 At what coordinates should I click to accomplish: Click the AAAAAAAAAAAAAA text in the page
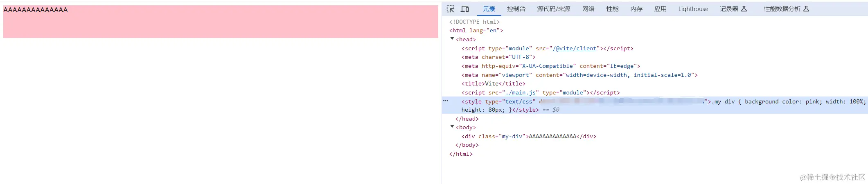point(36,10)
